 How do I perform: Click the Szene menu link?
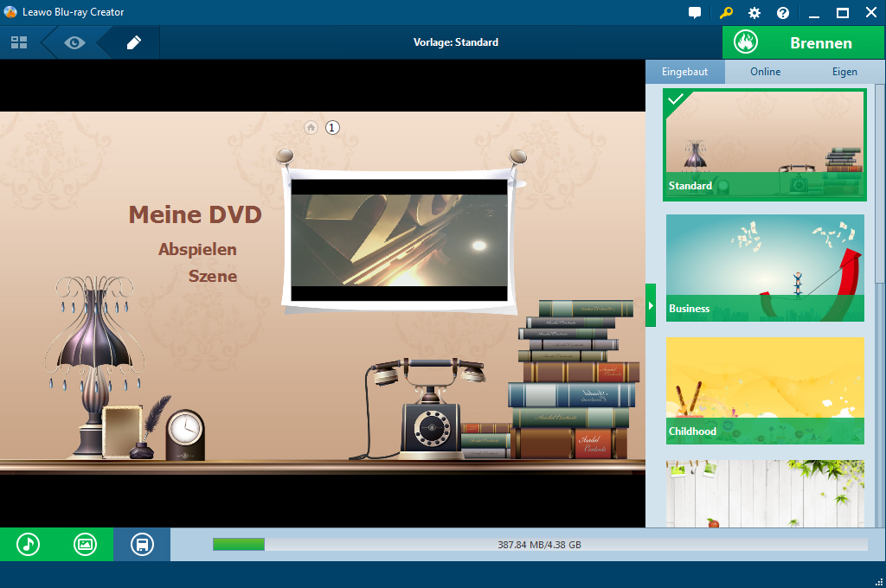coord(212,277)
